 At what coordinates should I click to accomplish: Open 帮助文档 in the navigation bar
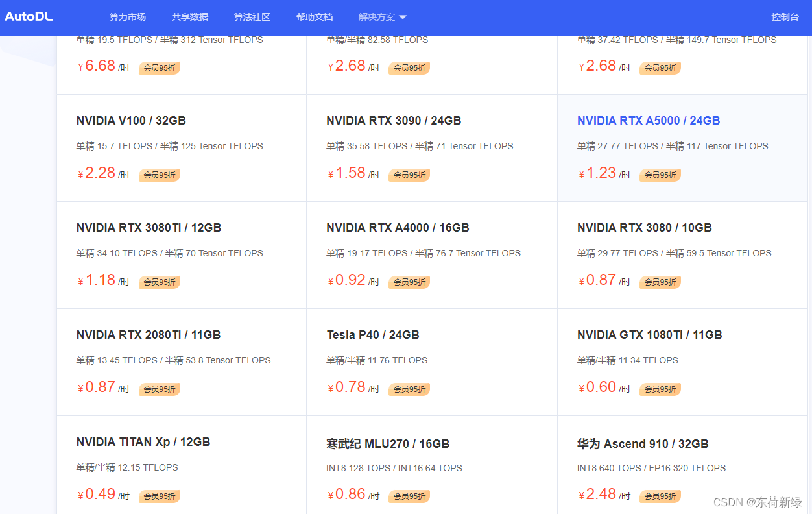(315, 17)
